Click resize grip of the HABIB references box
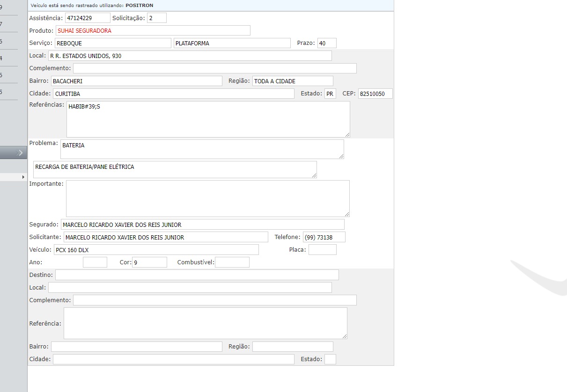 (347, 135)
